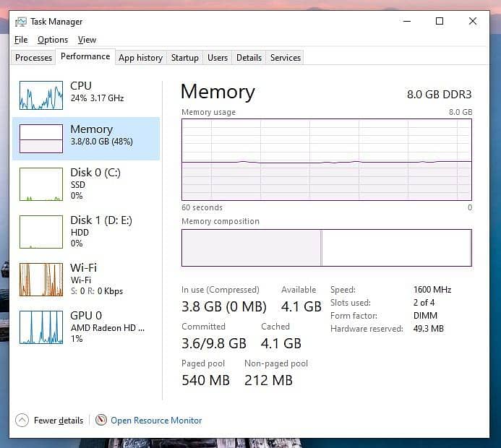Select the CPU usage graph thumbnail
Image resolution: width=501 pixels, height=448 pixels.
[x=41, y=95]
